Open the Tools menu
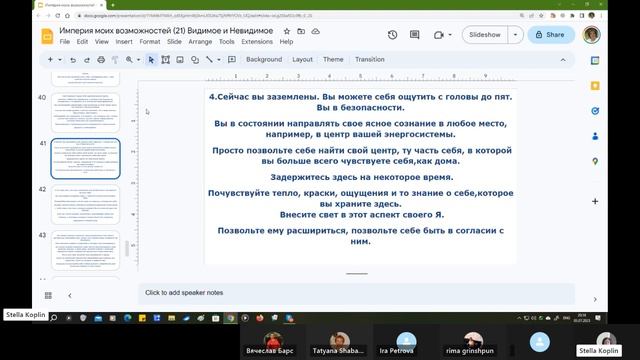The width and height of the screenshot is (640, 360). (227, 42)
